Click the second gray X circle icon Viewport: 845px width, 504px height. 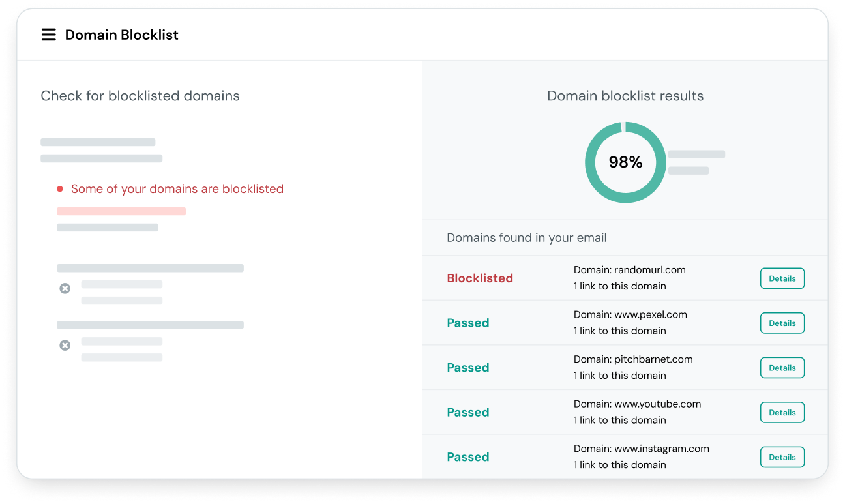[x=65, y=345]
